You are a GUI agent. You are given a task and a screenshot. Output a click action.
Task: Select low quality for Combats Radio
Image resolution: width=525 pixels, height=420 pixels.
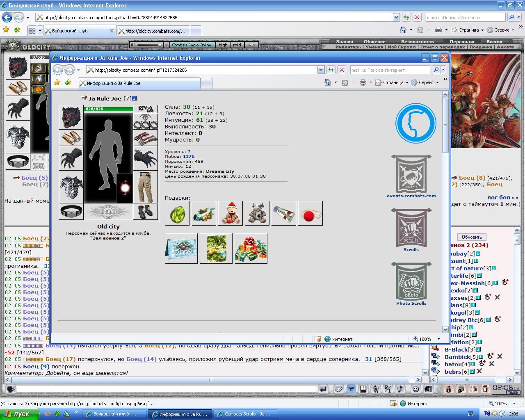251,45
